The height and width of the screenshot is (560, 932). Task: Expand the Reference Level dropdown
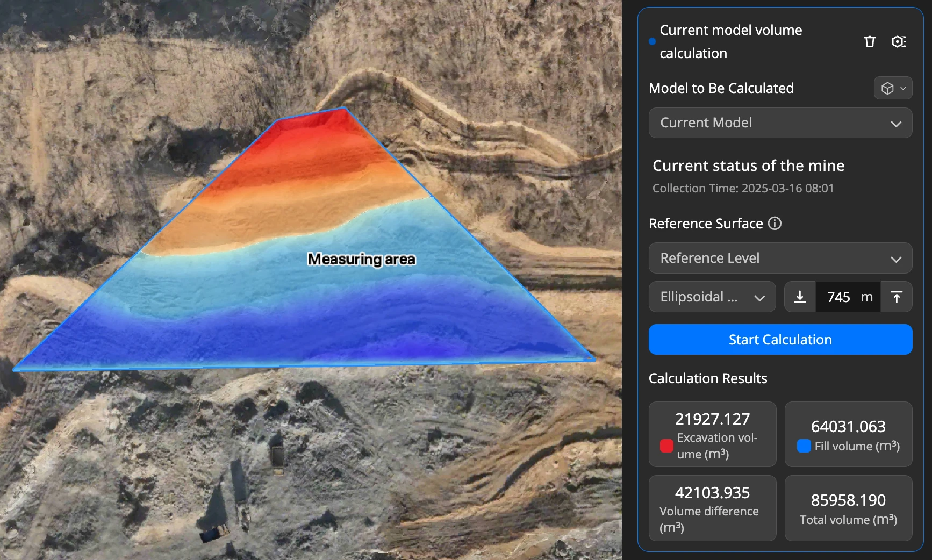tap(780, 258)
